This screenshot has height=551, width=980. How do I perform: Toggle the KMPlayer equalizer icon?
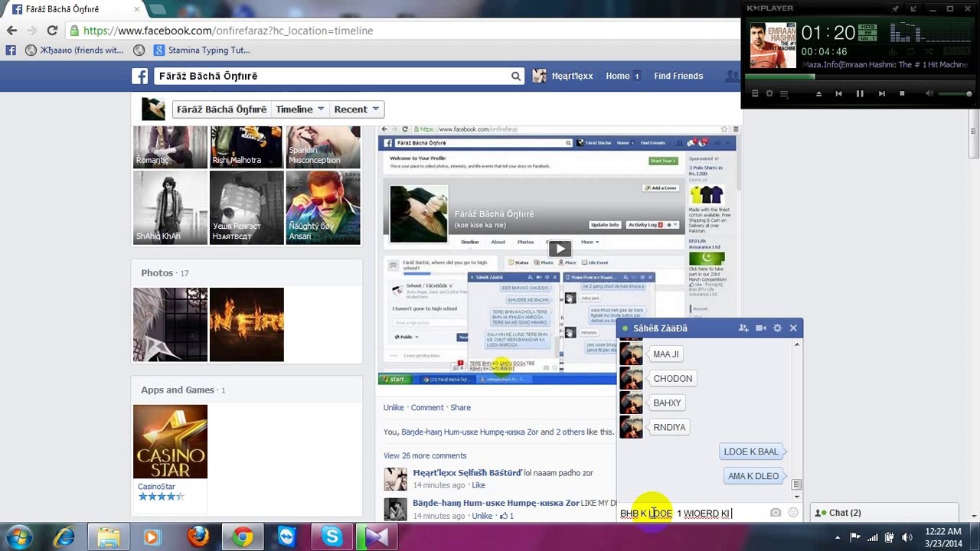894,53
